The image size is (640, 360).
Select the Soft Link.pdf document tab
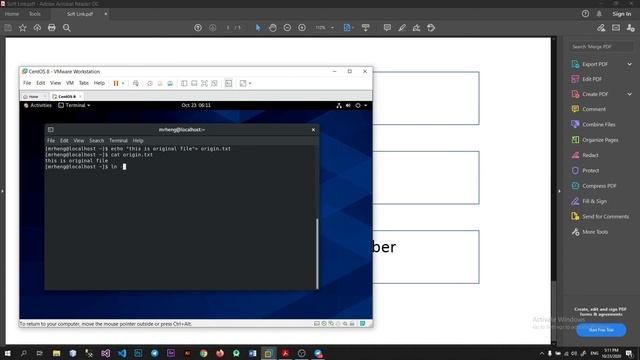click(x=80, y=14)
